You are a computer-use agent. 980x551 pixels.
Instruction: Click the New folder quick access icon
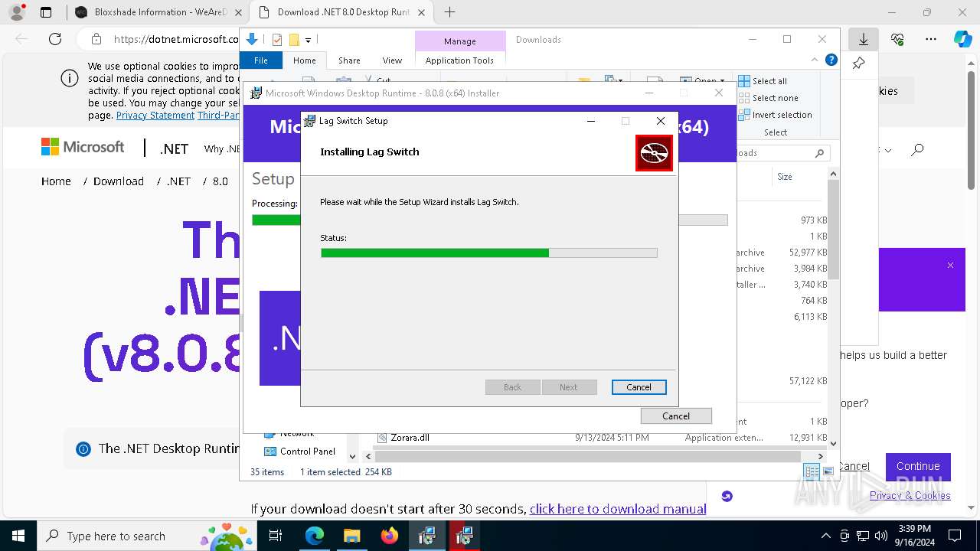[x=294, y=40]
